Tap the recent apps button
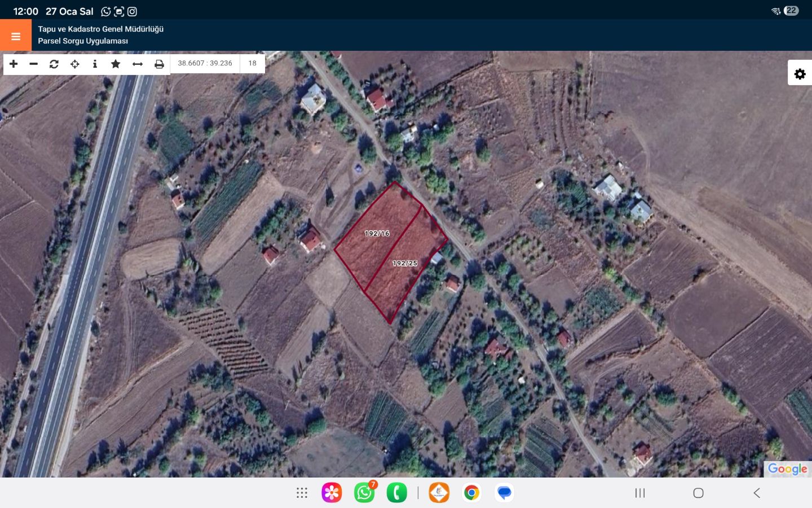The image size is (812, 508). click(x=639, y=493)
